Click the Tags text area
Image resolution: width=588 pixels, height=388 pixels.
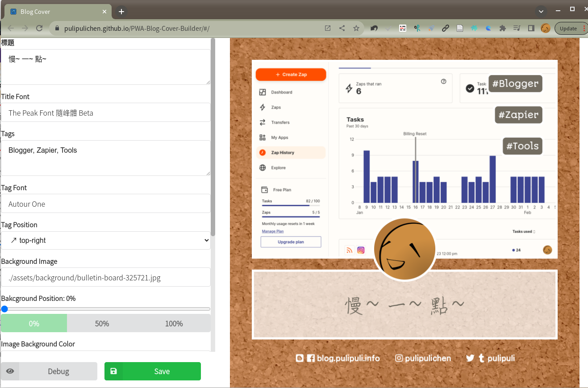(x=106, y=158)
